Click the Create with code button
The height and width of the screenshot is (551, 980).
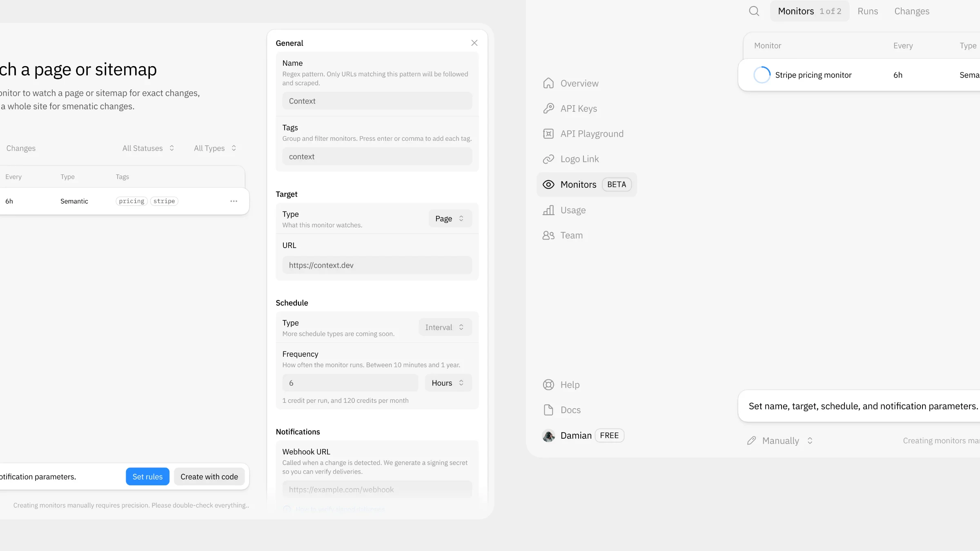click(x=209, y=477)
